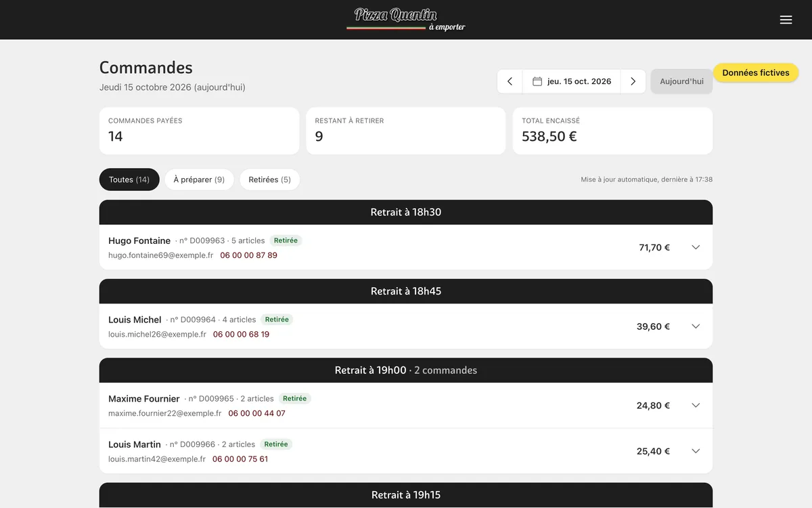The image size is (812, 508).
Task: Click phone number 06 00 00 75 61
Action: click(x=240, y=459)
